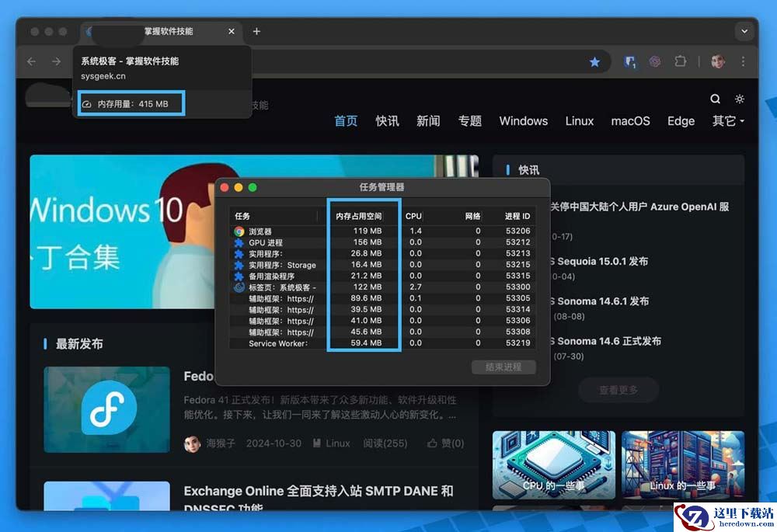This screenshot has width=777, height=532.
Task: Open the Fedora article thumbnail
Action: (106, 409)
